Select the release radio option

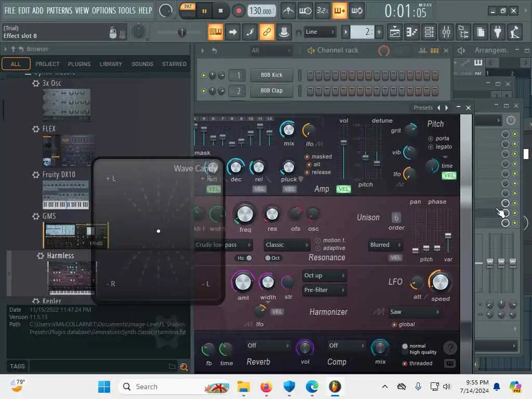[318, 172]
